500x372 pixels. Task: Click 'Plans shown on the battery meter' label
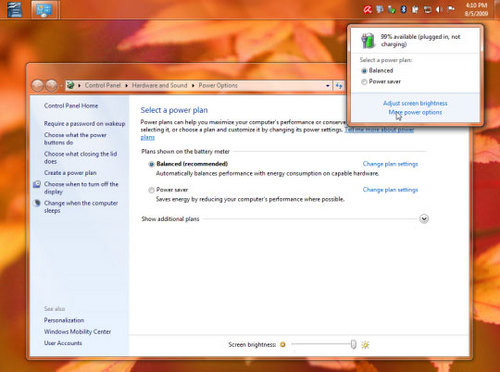[x=185, y=152]
